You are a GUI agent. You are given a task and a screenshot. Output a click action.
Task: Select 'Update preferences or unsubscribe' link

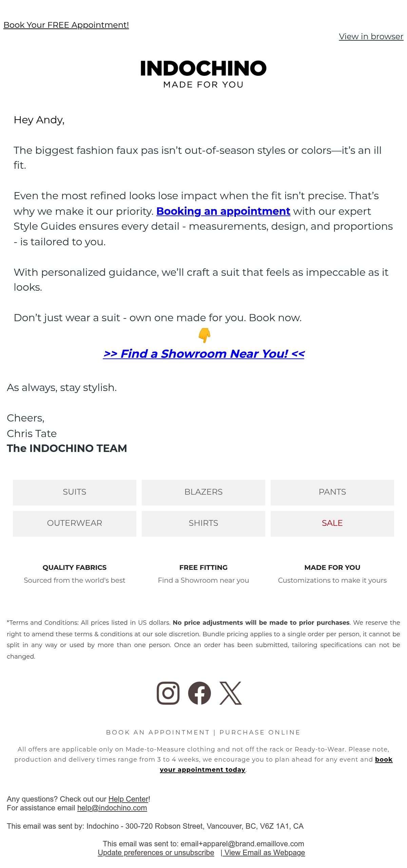coord(156,853)
